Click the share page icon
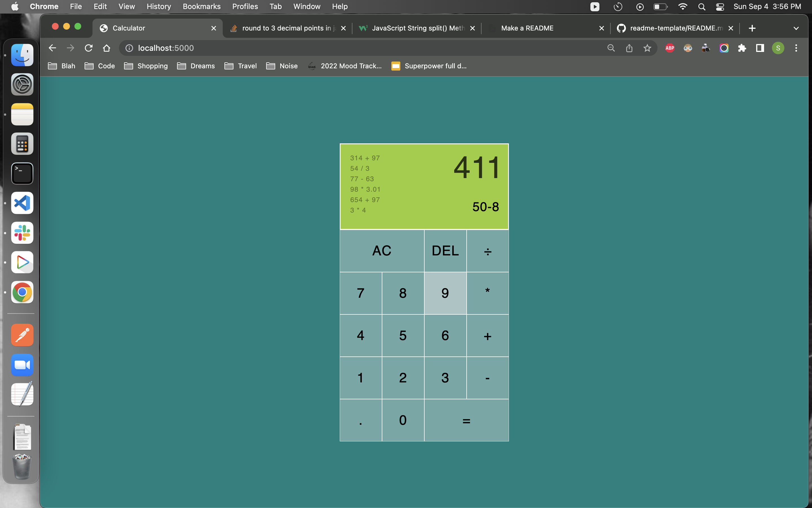Viewport: 812px width, 508px height. tap(629, 48)
